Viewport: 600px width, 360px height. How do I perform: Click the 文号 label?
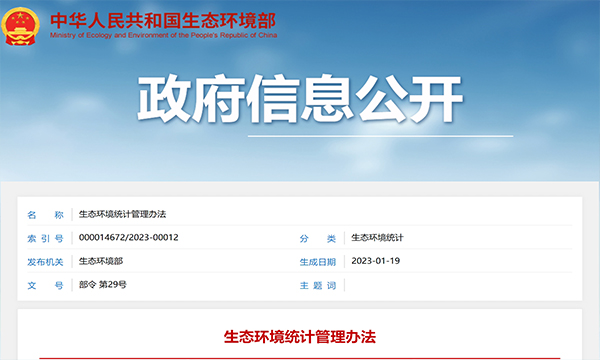(45, 285)
